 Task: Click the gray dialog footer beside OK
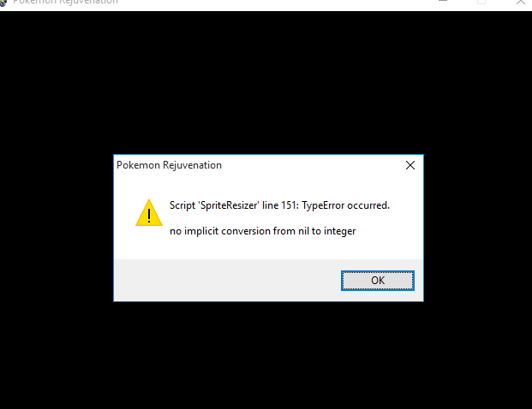(x=227, y=281)
